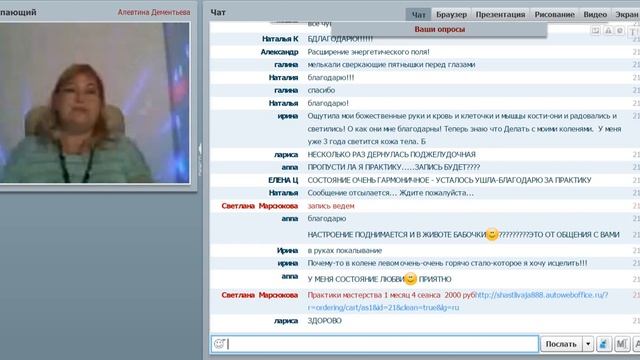
Task: Open the Браузер tab
Action: (451, 15)
